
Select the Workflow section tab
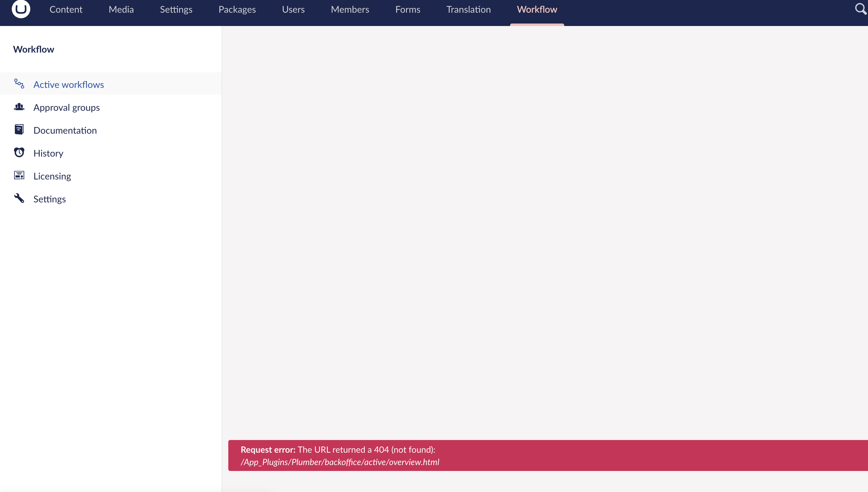click(x=537, y=10)
